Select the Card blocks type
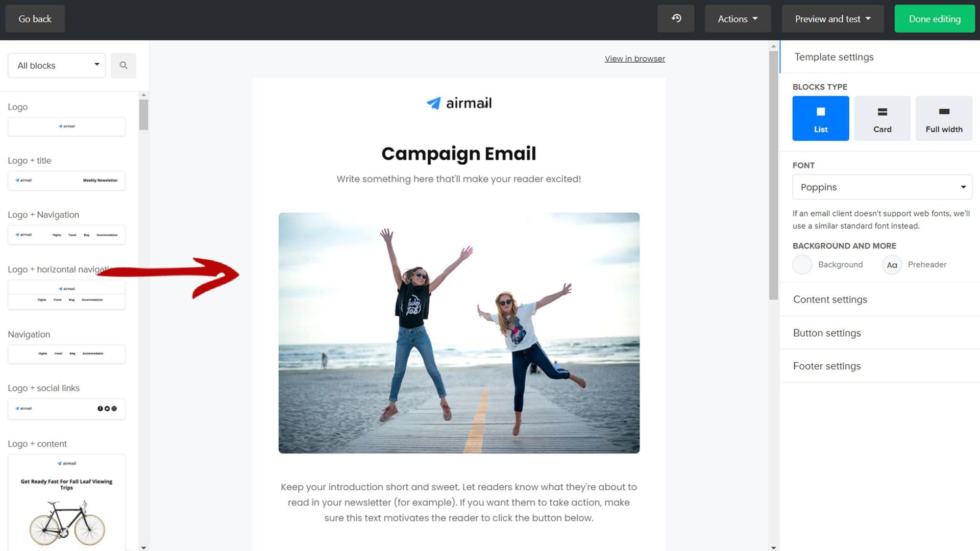The width and height of the screenshot is (980, 551). (882, 118)
